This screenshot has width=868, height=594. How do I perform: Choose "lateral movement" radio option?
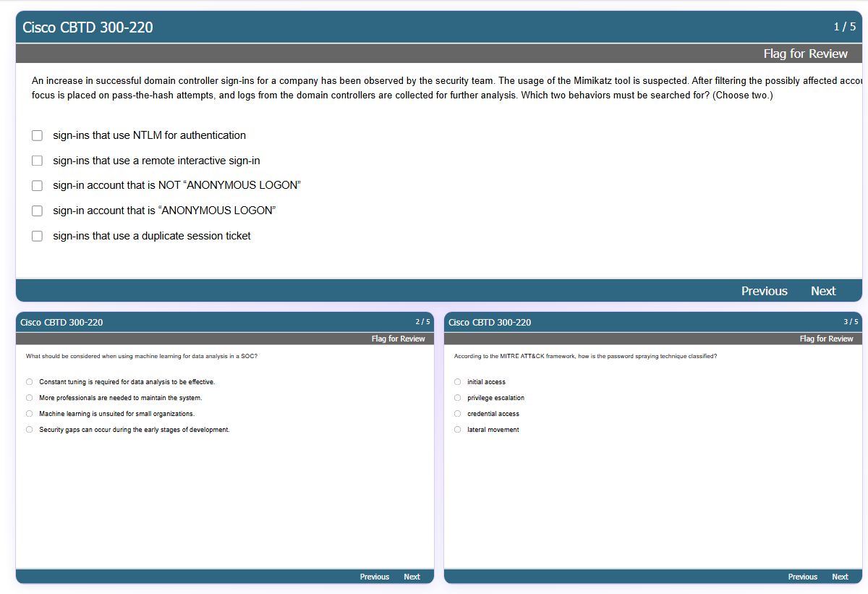pyautogui.click(x=458, y=430)
